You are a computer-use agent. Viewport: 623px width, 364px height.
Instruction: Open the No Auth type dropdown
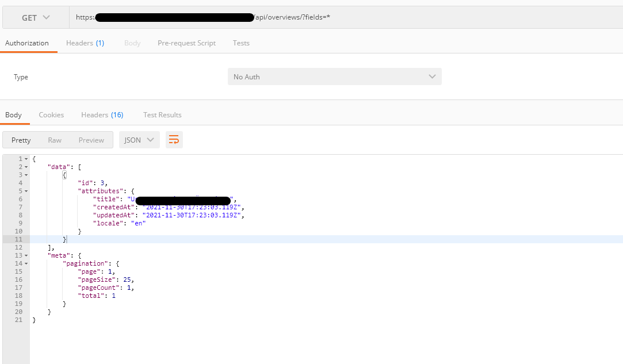click(x=335, y=76)
